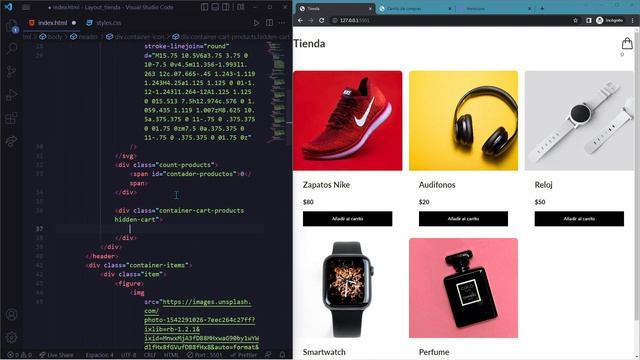
Task: Click the red Nike shoe product image
Action: tap(347, 120)
